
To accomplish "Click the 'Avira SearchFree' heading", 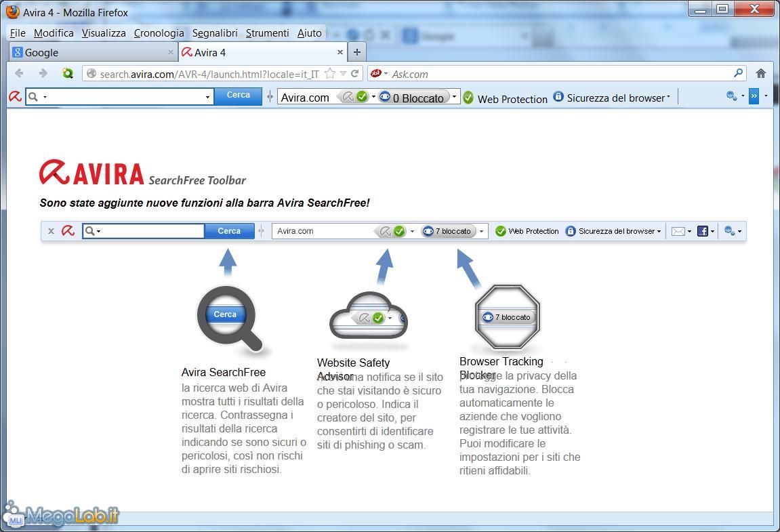I will click(x=224, y=372).
